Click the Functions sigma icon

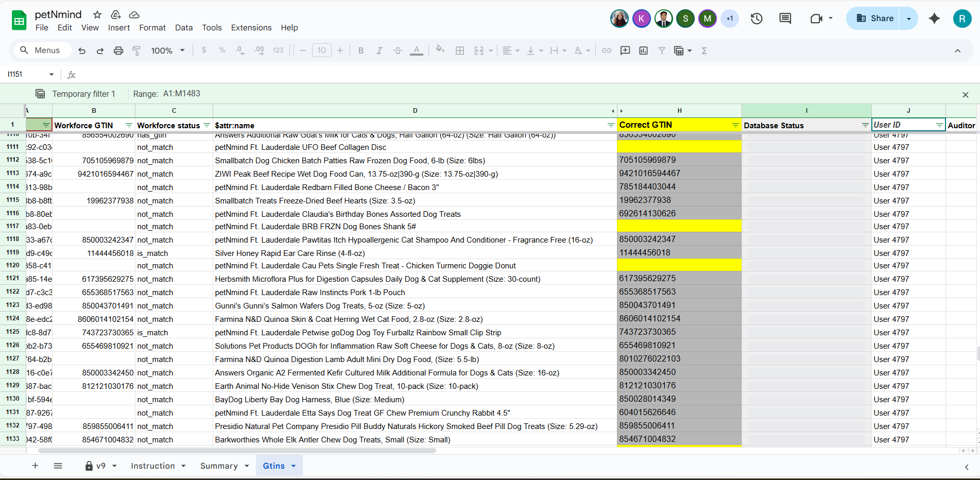tap(704, 50)
